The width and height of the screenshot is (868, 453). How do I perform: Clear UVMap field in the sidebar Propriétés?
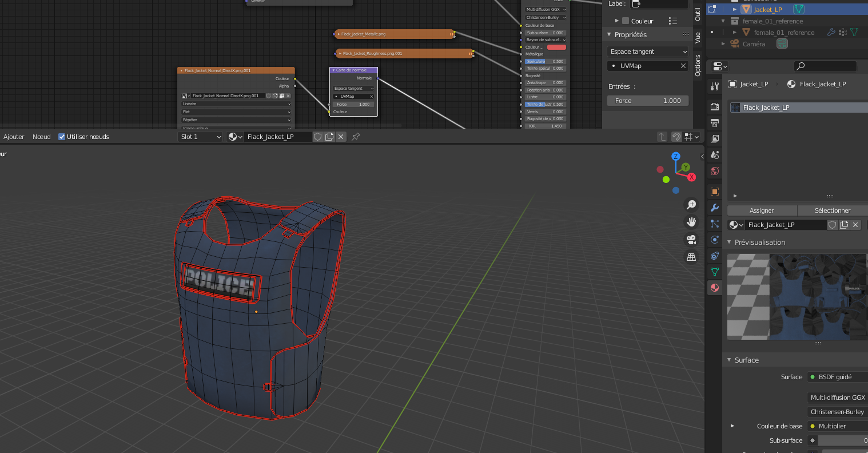[683, 66]
